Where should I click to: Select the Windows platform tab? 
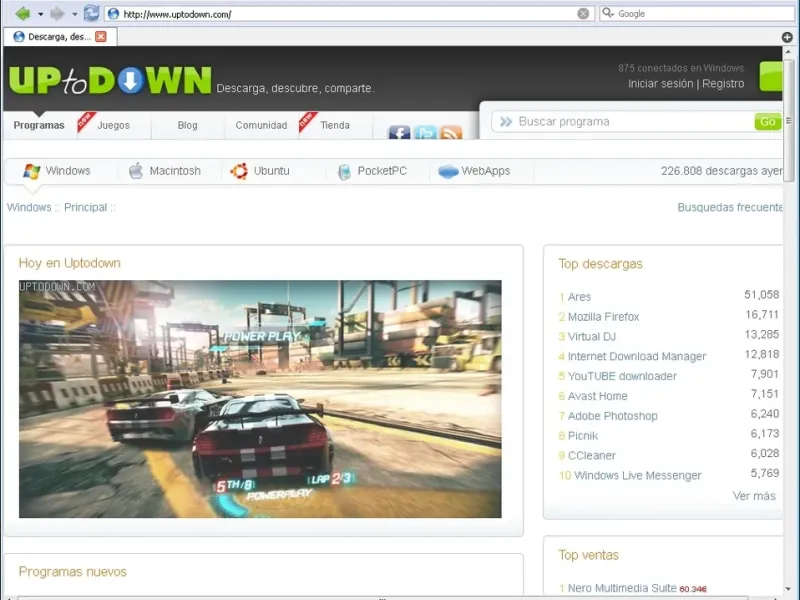pyautogui.click(x=57, y=171)
